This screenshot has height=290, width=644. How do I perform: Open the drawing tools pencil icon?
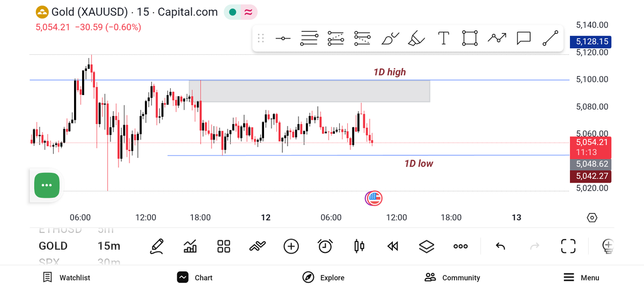(157, 246)
